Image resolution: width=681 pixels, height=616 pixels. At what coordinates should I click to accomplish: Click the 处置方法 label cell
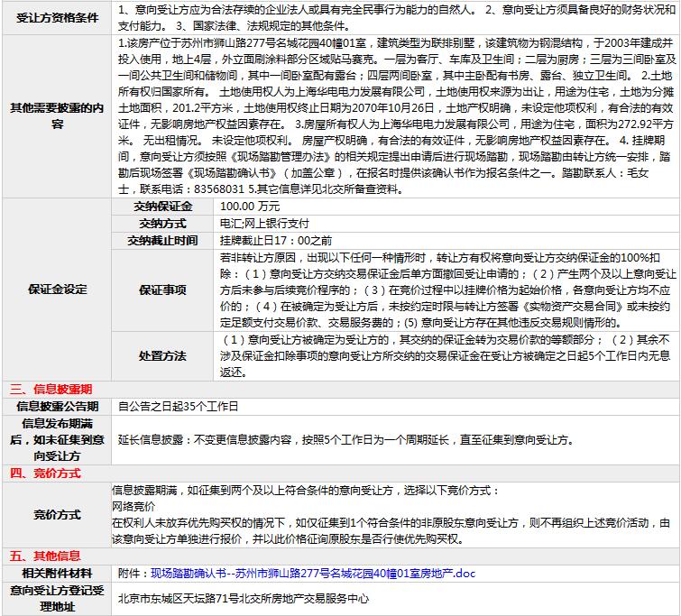162,355
